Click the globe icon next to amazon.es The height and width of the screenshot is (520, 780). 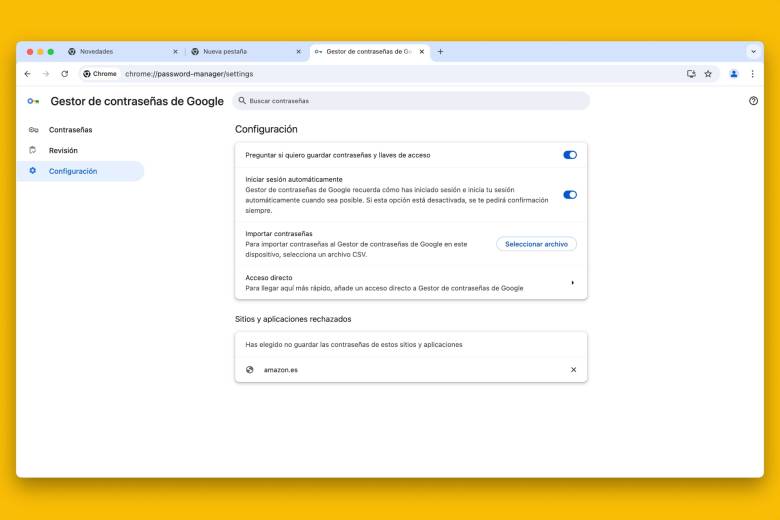click(250, 370)
